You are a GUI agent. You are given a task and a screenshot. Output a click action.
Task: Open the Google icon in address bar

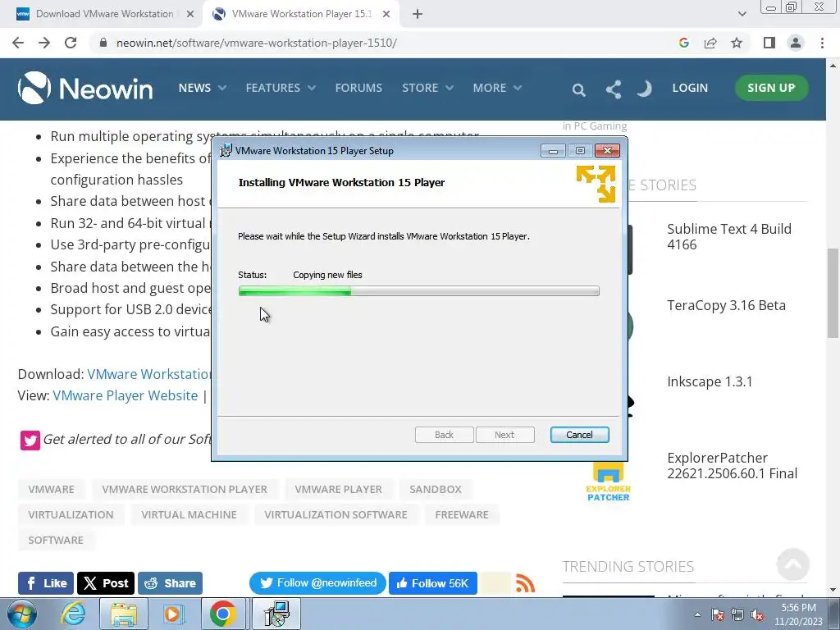click(683, 43)
